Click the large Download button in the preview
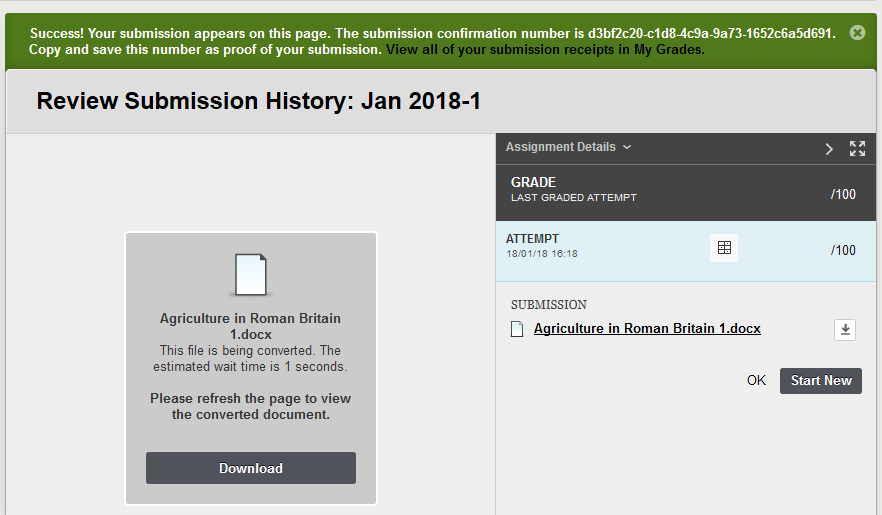 [x=251, y=468]
